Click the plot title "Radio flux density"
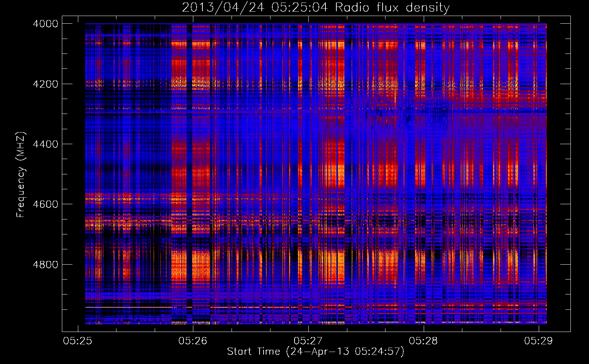Viewport: 589px width, 364px height. [392, 8]
